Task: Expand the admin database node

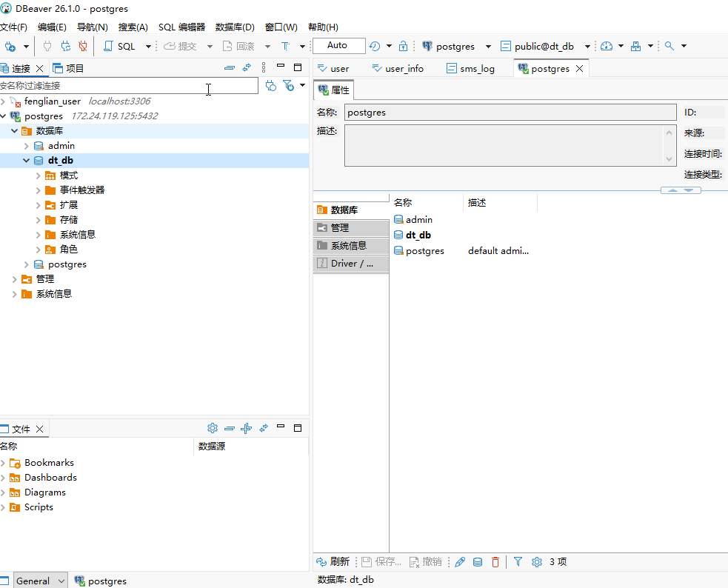Action: coord(27,146)
